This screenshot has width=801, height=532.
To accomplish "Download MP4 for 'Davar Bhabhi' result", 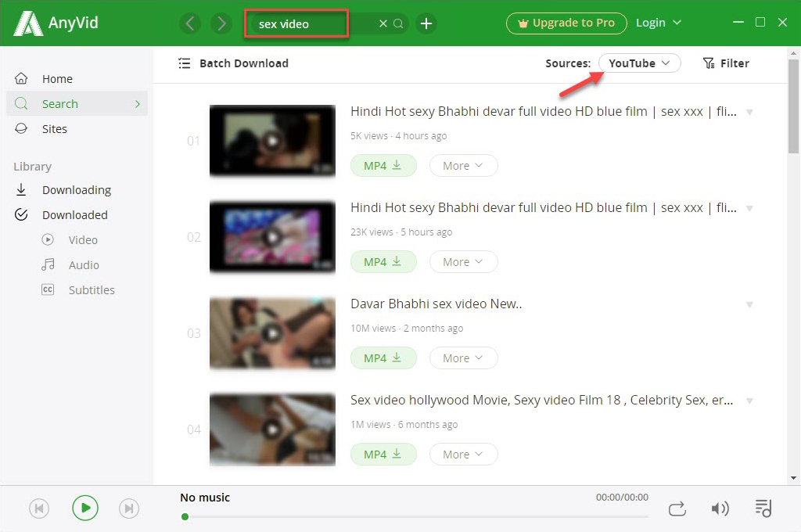I will [383, 358].
